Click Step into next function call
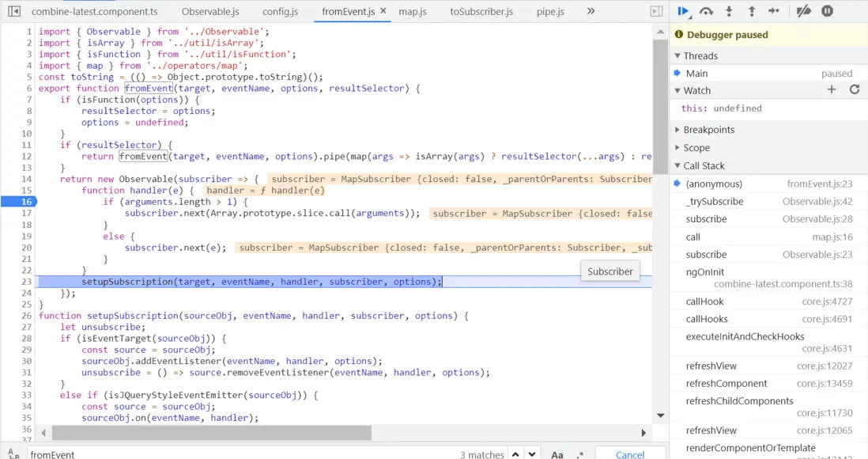 729,11
